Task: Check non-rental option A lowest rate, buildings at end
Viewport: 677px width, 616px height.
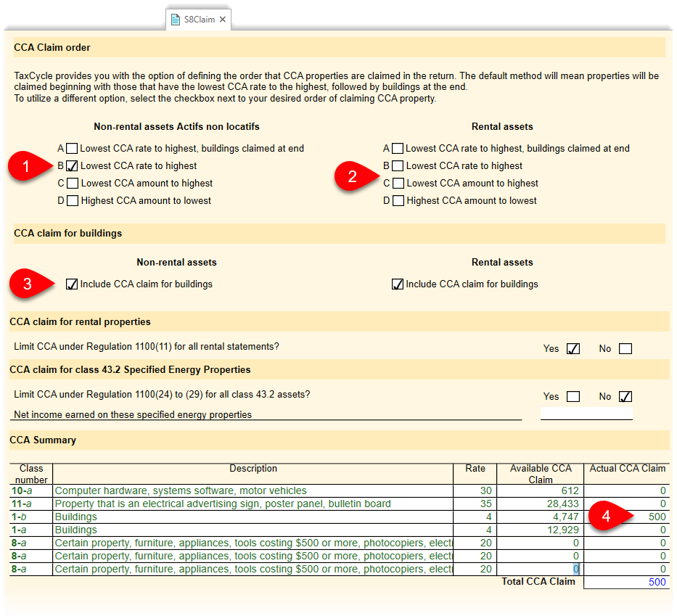Action: (x=72, y=149)
